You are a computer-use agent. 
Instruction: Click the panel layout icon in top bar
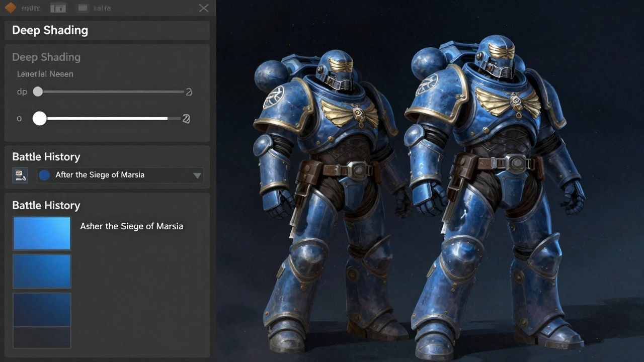coord(58,8)
